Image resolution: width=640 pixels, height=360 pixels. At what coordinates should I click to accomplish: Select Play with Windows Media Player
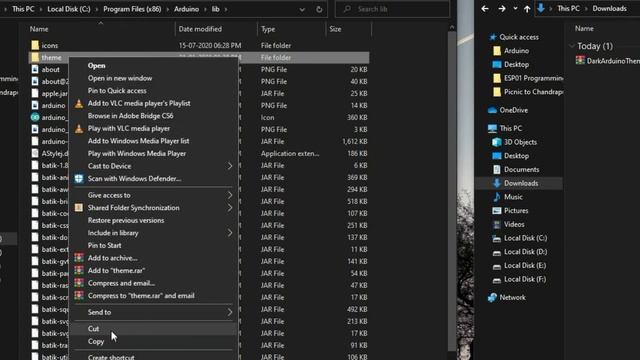coord(137,153)
